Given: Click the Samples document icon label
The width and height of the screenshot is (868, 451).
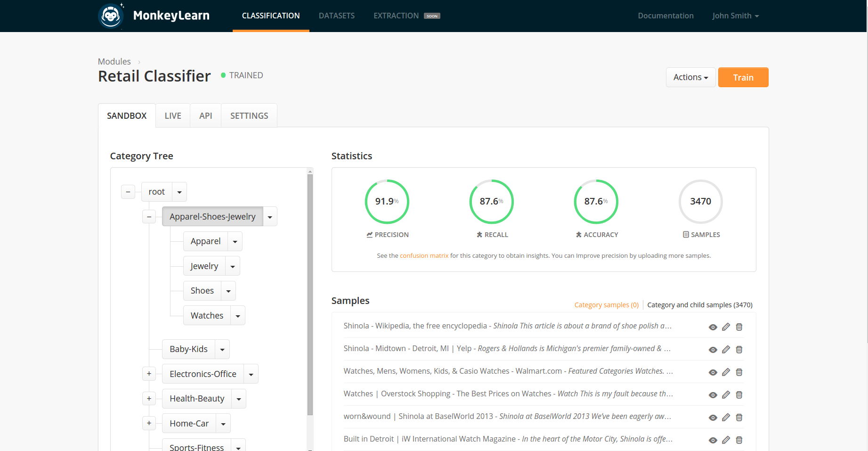Looking at the screenshot, I should pos(701,235).
